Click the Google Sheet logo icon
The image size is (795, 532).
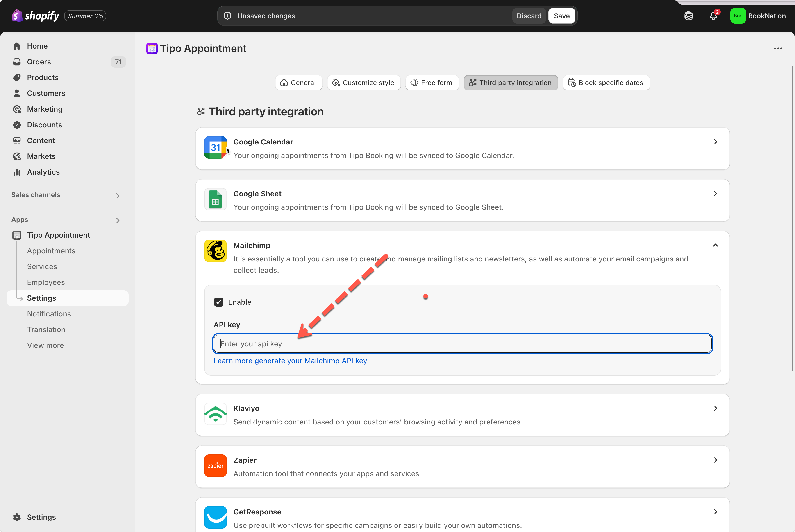point(215,199)
